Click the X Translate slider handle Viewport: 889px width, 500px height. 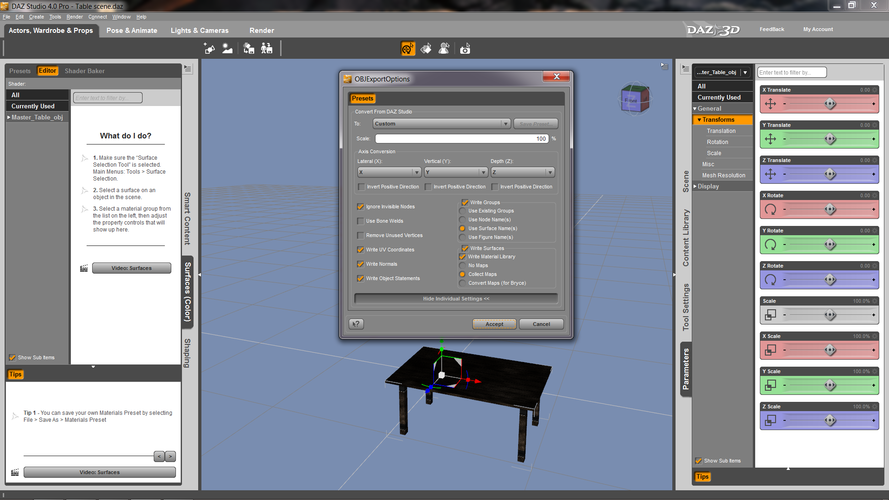831,104
